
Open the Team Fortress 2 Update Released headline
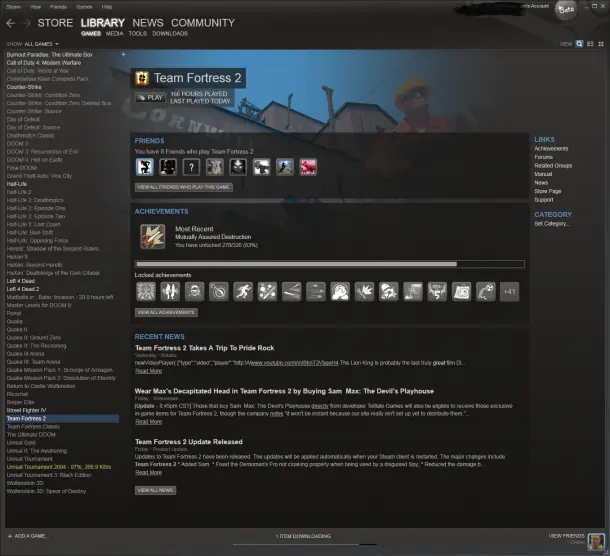[189, 442]
